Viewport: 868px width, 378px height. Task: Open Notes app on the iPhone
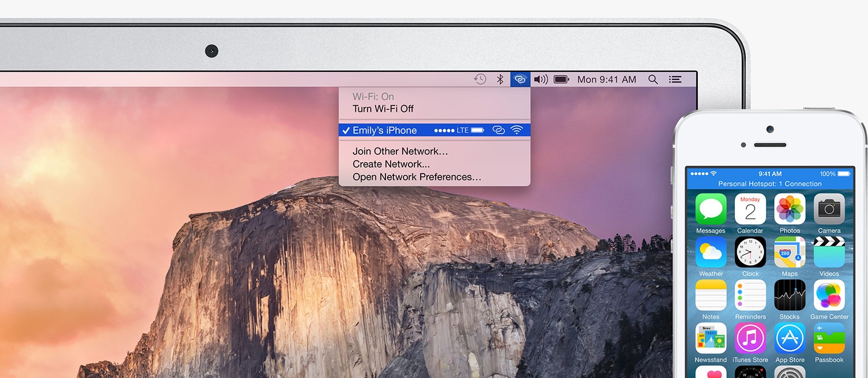[711, 295]
